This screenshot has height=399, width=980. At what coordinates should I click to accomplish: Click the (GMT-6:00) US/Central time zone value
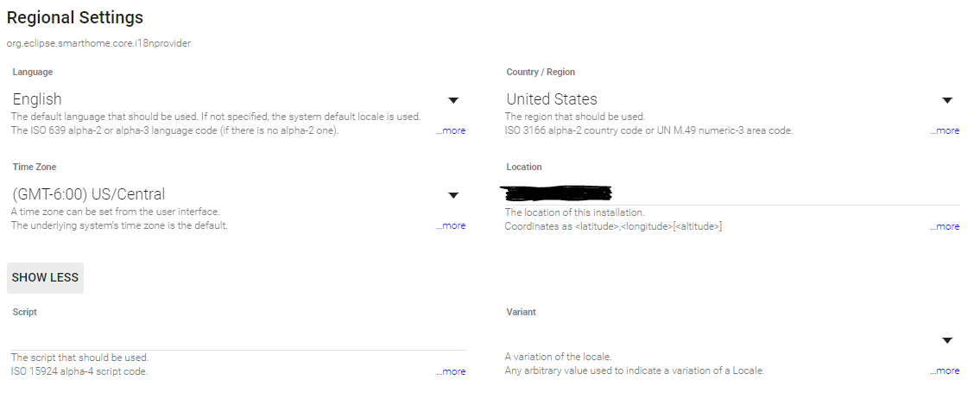(x=89, y=194)
